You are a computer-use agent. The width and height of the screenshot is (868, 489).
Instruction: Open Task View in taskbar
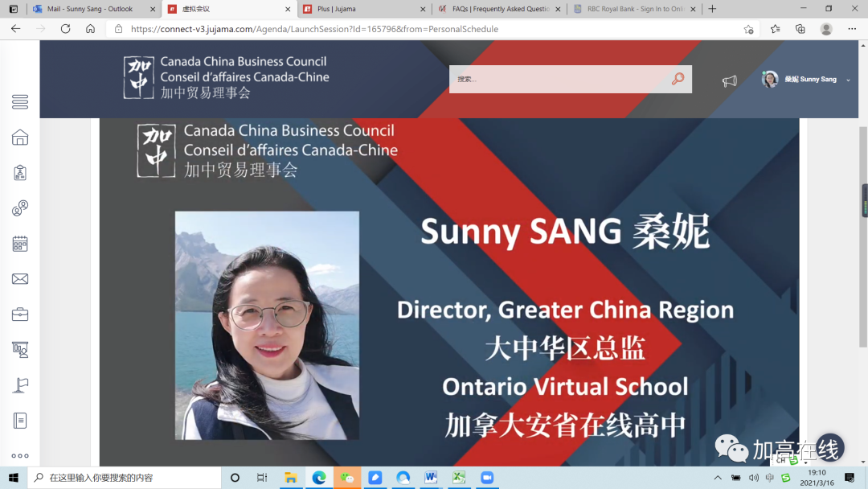tap(262, 478)
